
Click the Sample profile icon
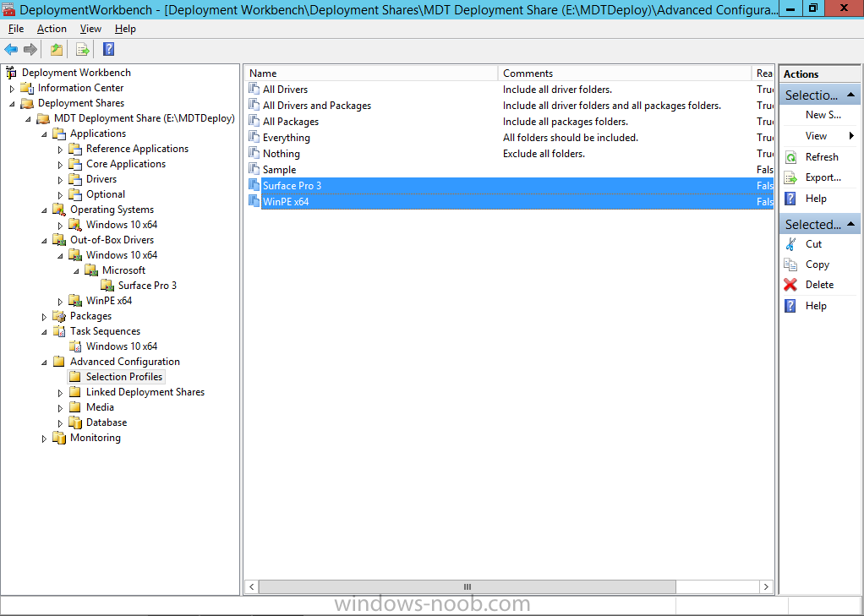point(254,169)
